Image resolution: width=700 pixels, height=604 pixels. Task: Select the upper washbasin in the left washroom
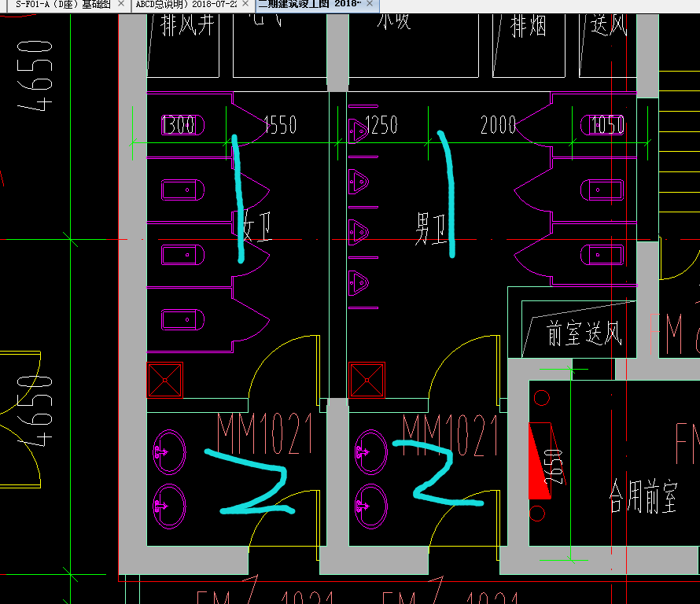(169, 452)
